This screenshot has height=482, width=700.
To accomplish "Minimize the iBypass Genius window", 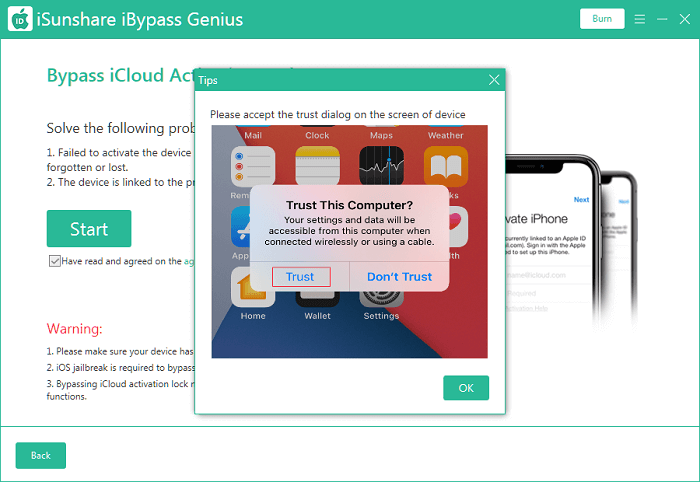I will point(662,19).
